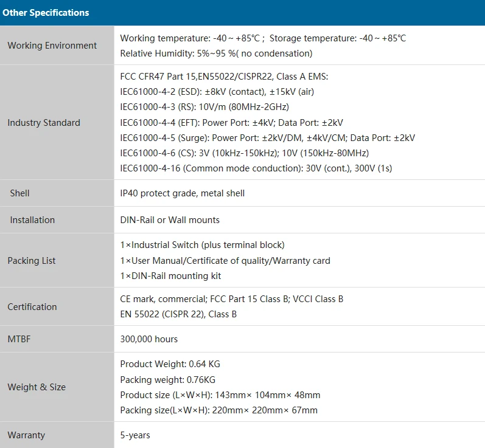Click the 'Other Specifications' header title
485x448 pixels.
pos(46,13)
